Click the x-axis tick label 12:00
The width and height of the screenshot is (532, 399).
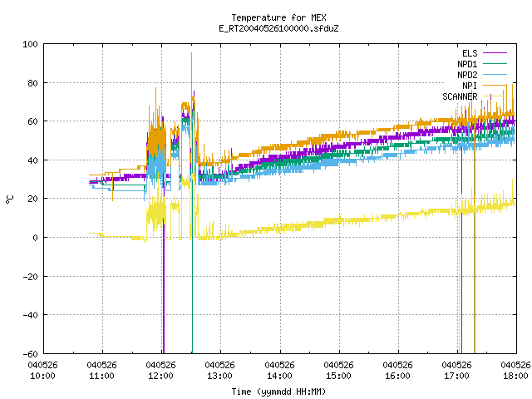(x=160, y=376)
